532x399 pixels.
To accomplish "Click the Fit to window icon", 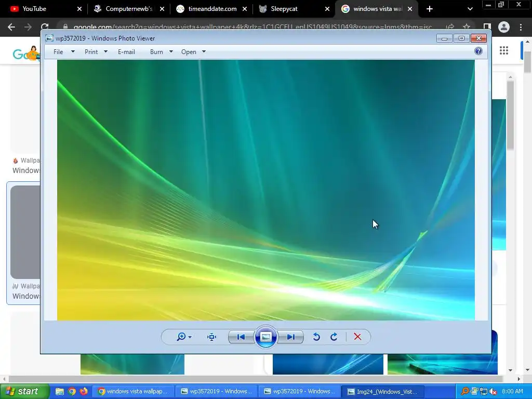I will 212,337.
